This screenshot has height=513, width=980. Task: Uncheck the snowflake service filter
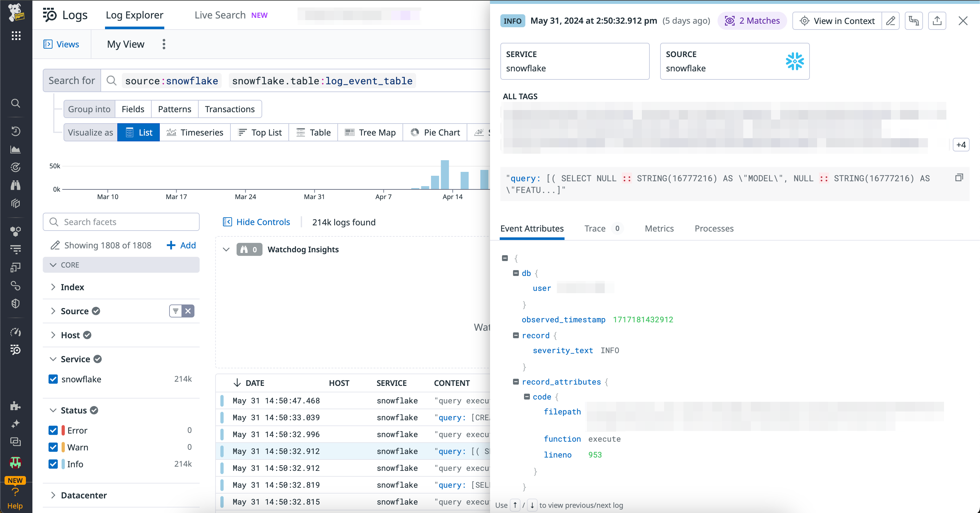point(53,379)
